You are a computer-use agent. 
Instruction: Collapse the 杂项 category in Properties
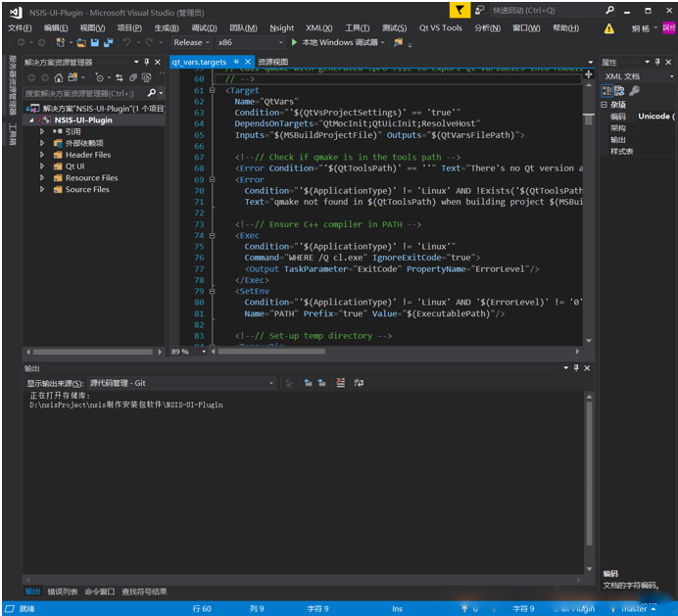pos(605,105)
